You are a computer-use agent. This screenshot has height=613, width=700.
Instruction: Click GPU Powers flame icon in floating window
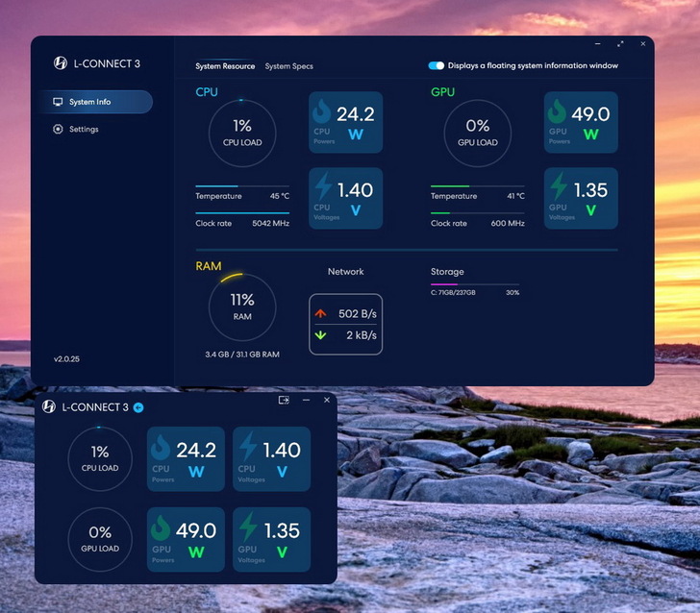click(161, 527)
